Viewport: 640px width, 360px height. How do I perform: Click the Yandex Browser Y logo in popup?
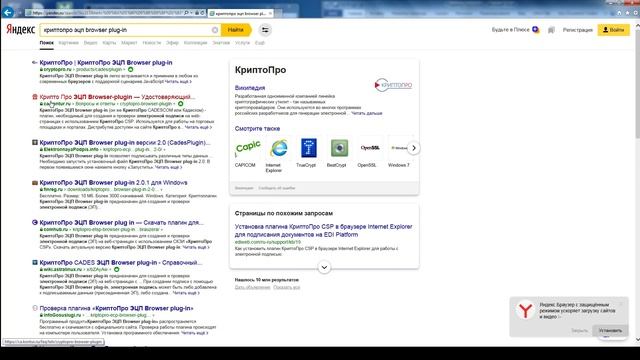point(525,311)
